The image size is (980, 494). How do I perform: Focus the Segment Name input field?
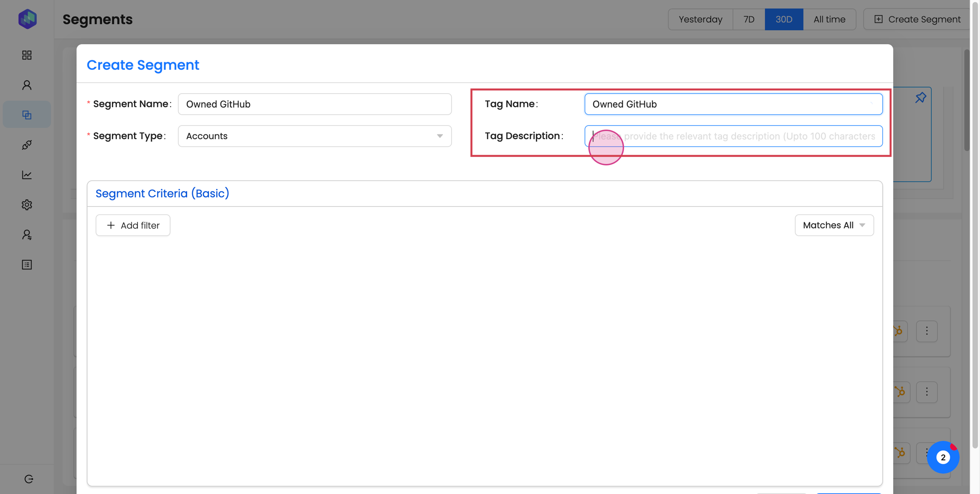coord(314,104)
